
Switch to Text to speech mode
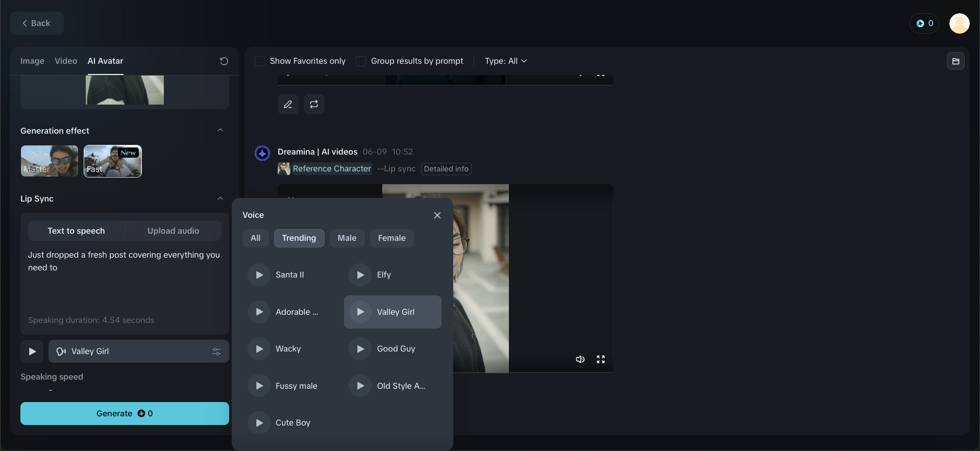pyautogui.click(x=76, y=231)
